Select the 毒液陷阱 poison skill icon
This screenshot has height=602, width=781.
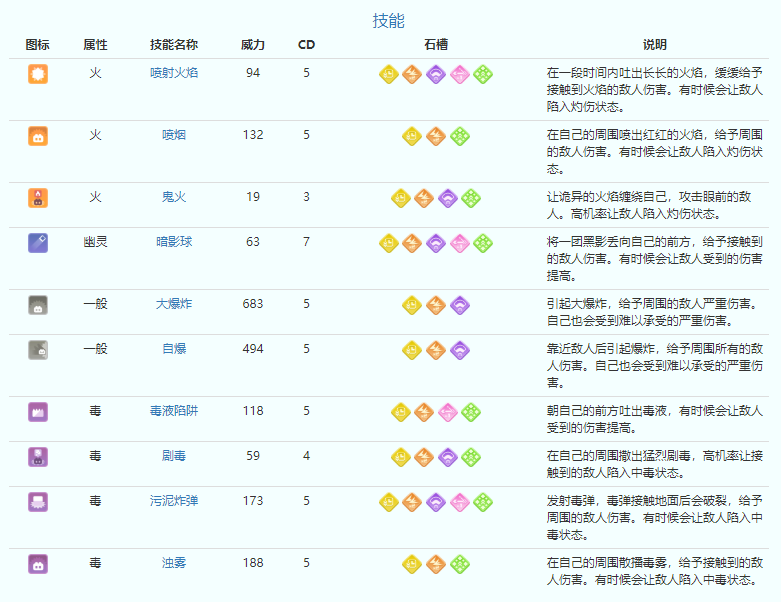click(38, 411)
